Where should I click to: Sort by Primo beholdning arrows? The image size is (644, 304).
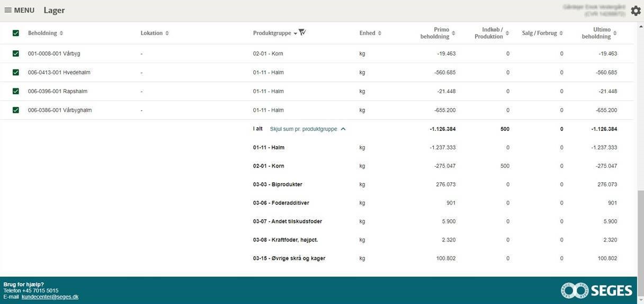(x=453, y=33)
